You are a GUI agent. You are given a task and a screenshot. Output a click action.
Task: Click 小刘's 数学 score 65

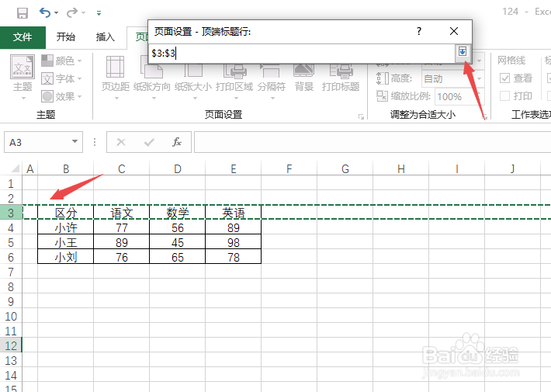(178, 257)
